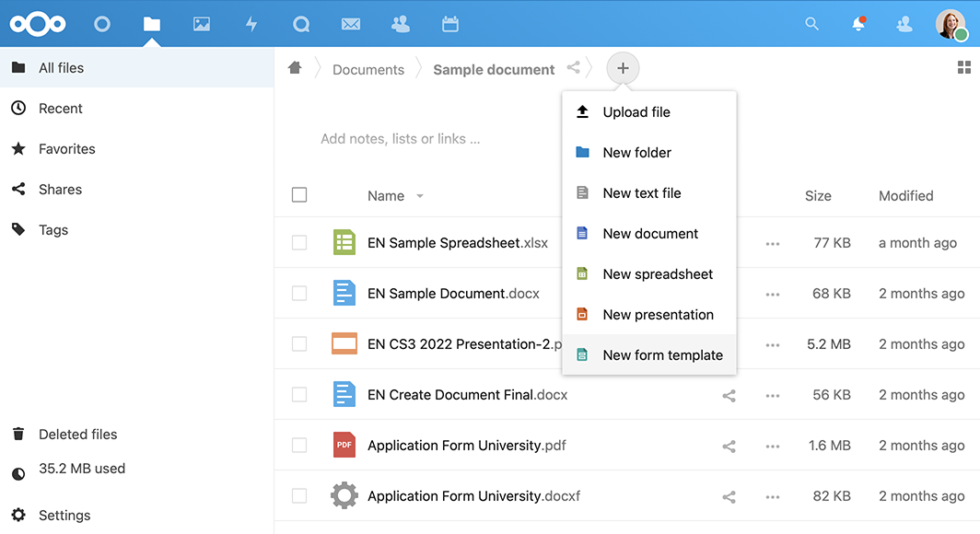The height and width of the screenshot is (534, 980).
Task: Sort by Name column arrow
Action: click(420, 196)
